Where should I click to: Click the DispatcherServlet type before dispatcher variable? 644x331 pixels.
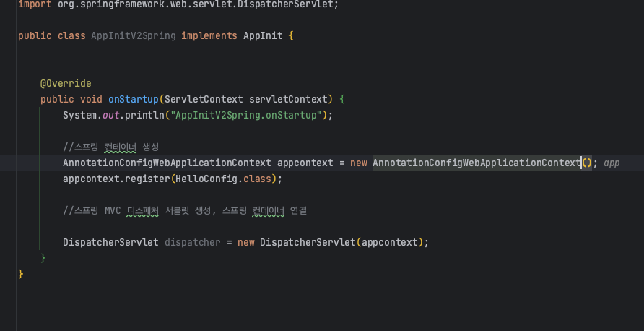point(110,243)
